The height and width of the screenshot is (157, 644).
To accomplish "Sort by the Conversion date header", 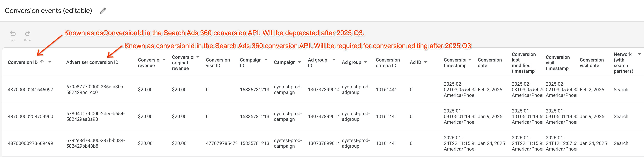I will point(490,63).
